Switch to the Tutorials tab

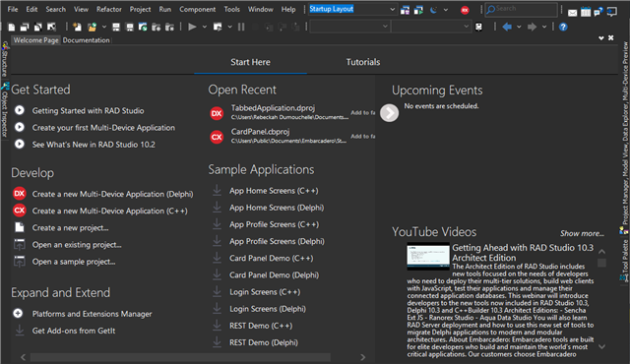pos(363,62)
